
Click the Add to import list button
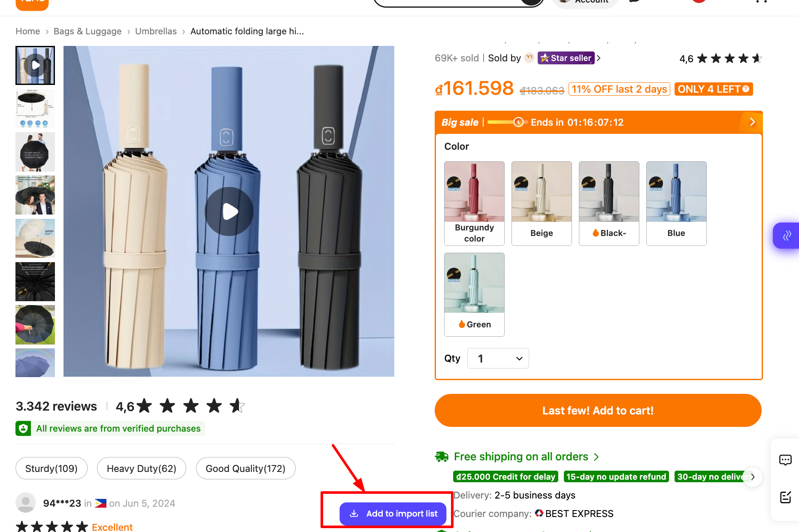(393, 514)
